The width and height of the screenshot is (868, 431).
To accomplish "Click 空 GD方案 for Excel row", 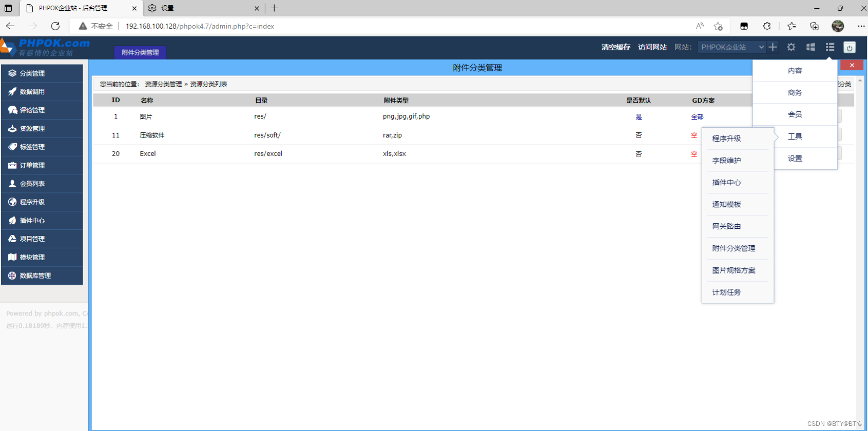I will [x=694, y=154].
